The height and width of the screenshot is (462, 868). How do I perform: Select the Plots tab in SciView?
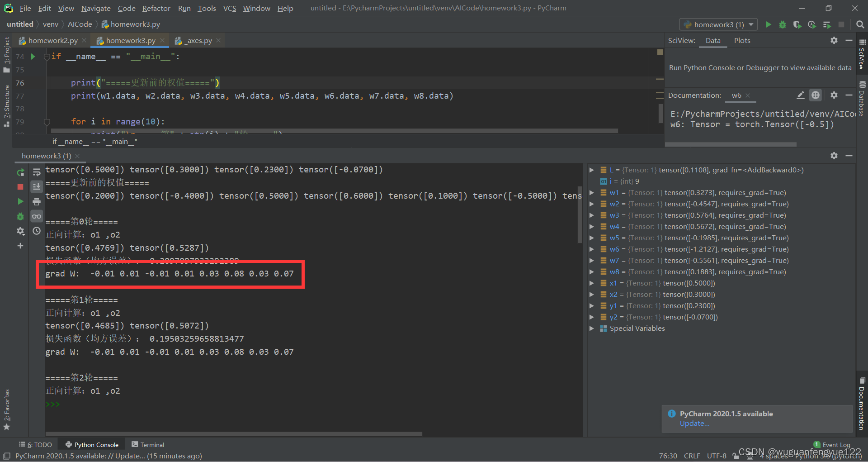pyautogui.click(x=742, y=40)
